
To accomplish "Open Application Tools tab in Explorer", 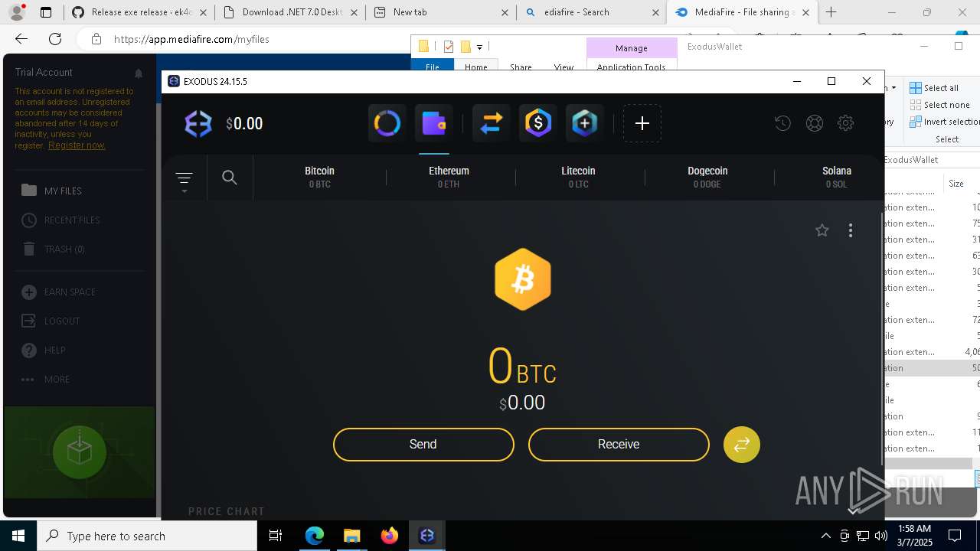I will tap(631, 67).
